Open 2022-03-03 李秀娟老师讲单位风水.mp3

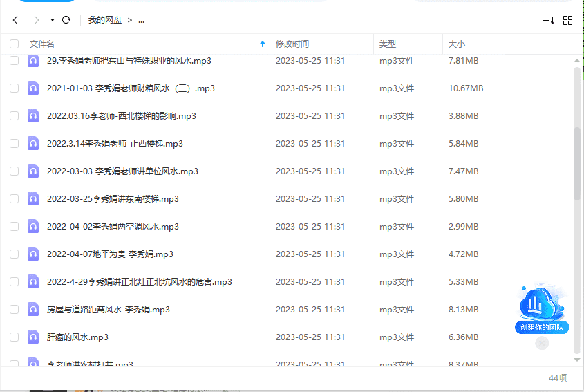[122, 171]
